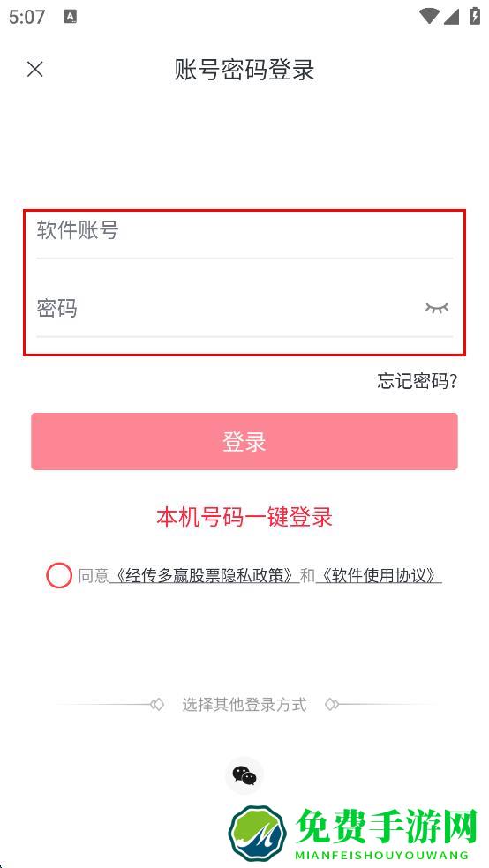Choose 本机号码一键登录
The image size is (489, 868).
244,517
